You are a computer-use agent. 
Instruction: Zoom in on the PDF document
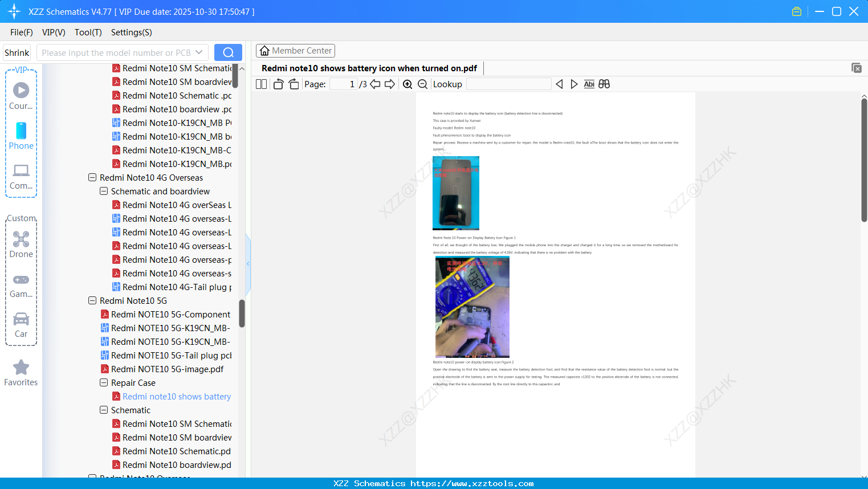(x=407, y=84)
